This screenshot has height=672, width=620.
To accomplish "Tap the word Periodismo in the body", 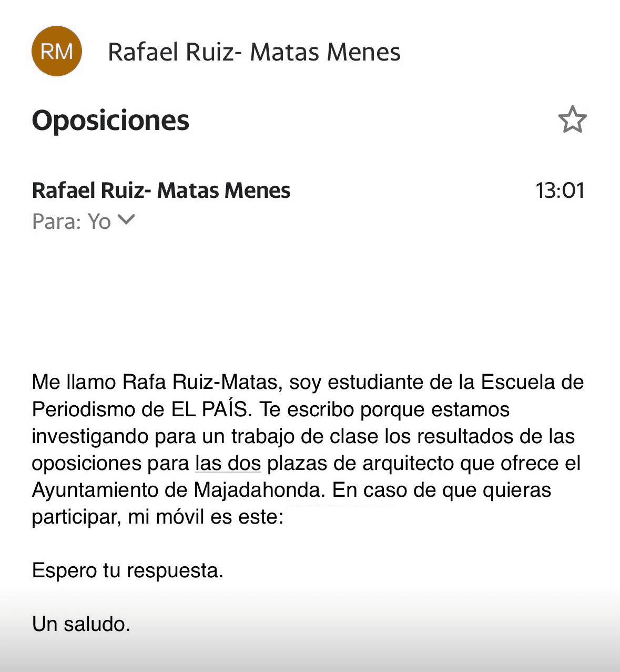I will tap(84, 409).
